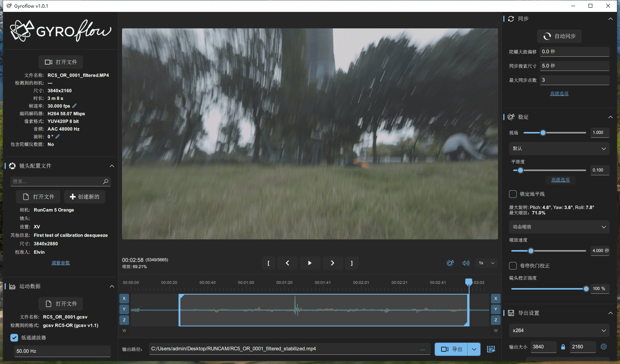620x364 pixels.
Task: Click the max sync points field
Action: click(x=575, y=80)
